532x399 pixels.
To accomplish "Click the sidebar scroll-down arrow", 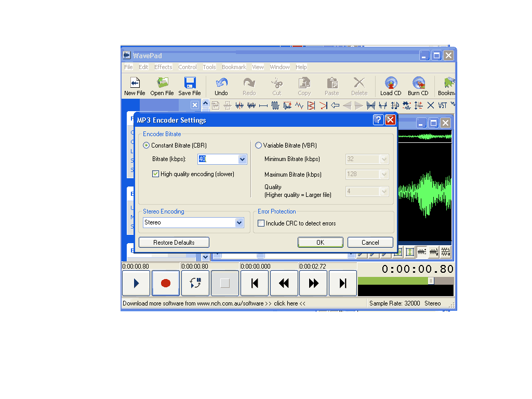I will (205, 257).
